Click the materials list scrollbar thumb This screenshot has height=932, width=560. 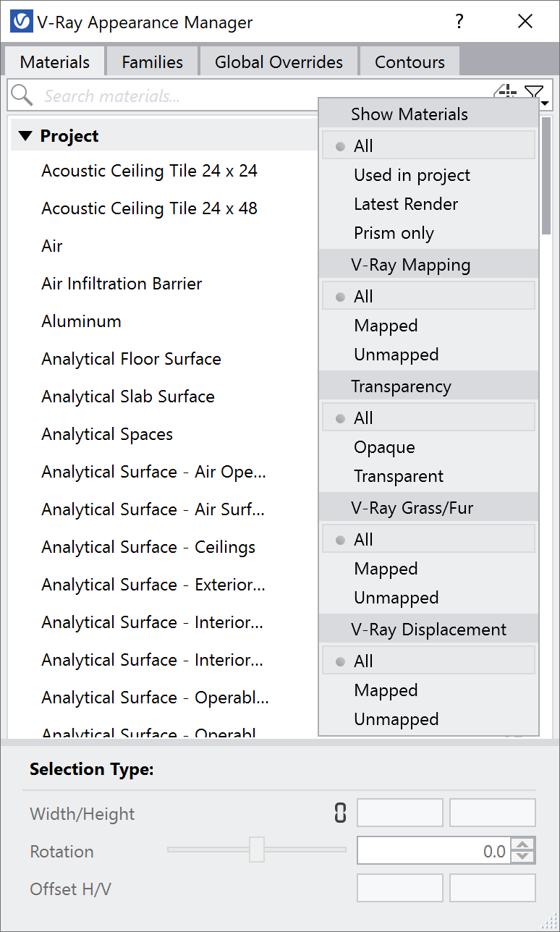pyautogui.click(x=546, y=175)
